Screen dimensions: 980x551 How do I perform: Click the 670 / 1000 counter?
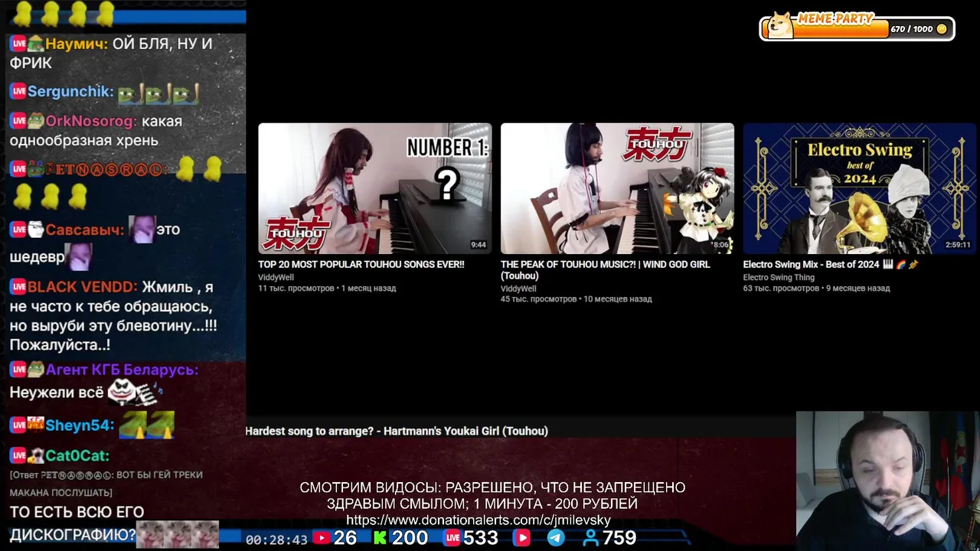tap(911, 29)
